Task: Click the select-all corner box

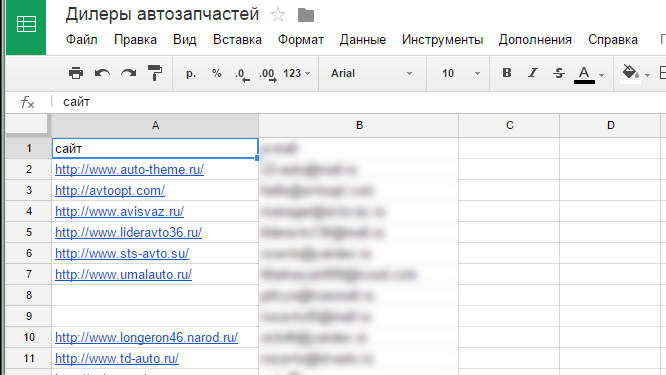Action: [28, 125]
